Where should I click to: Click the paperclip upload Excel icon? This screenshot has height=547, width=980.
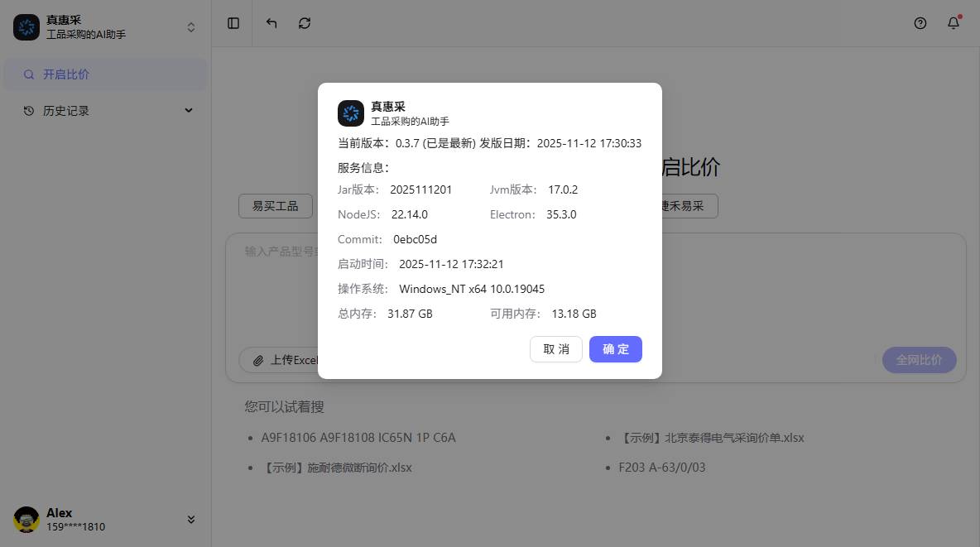pyautogui.click(x=258, y=361)
